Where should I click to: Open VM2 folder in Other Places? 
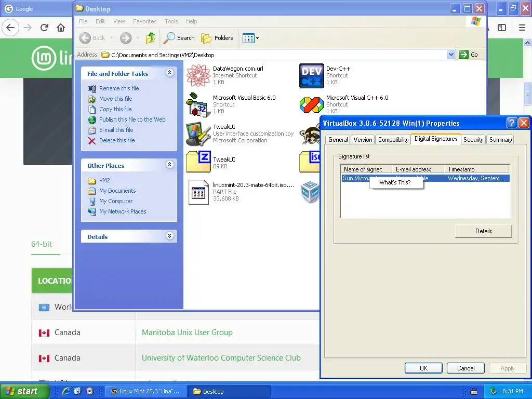(x=104, y=180)
